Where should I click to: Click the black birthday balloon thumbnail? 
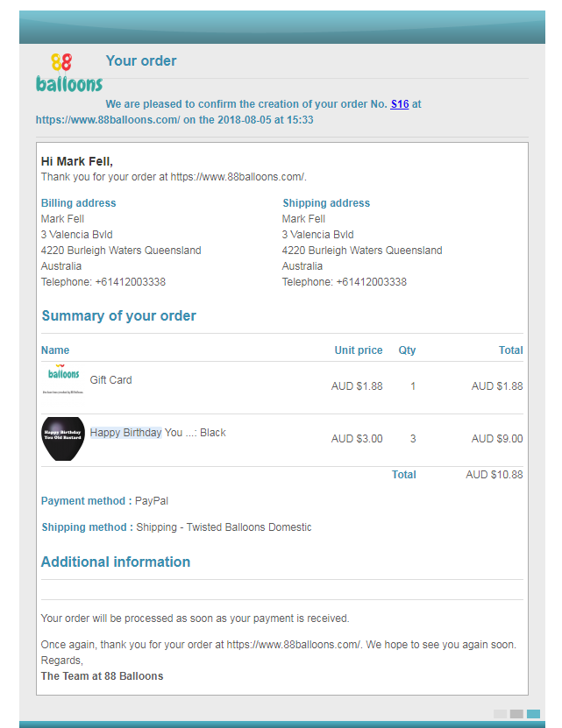(x=63, y=438)
